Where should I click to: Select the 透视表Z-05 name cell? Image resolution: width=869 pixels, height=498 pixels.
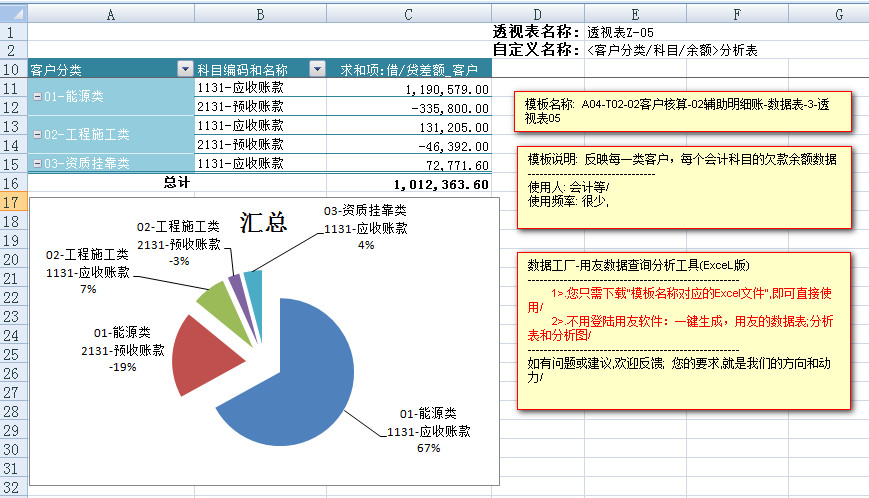pyautogui.click(x=622, y=32)
